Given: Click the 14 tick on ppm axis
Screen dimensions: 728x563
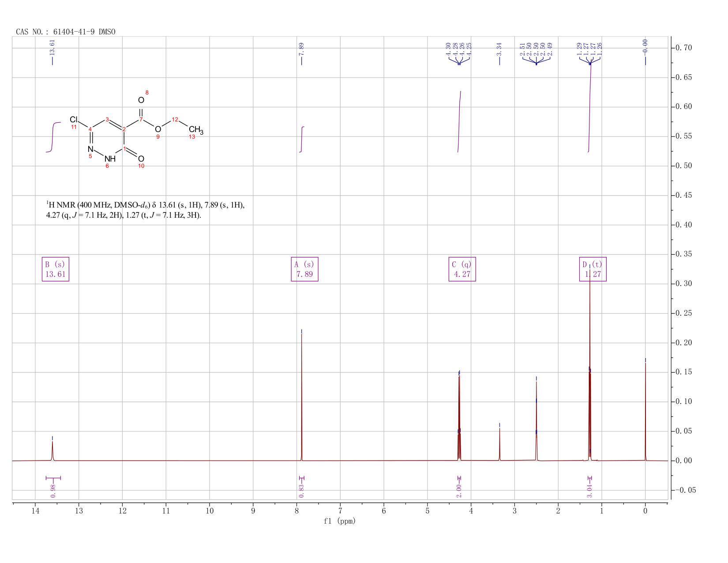Looking at the screenshot, I should point(35,510).
